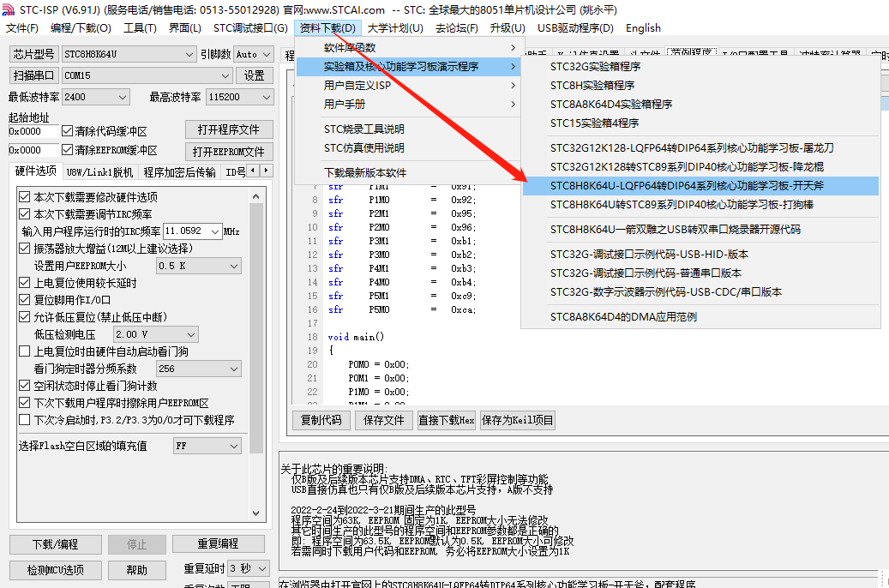Toggle 振荡器放大增益 checkbox
Viewport: 889px width, 588px height.
click(x=24, y=249)
